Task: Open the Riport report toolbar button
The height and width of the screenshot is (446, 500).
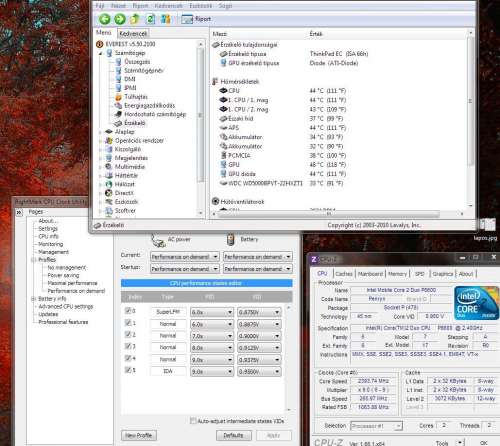Action: 196,19
